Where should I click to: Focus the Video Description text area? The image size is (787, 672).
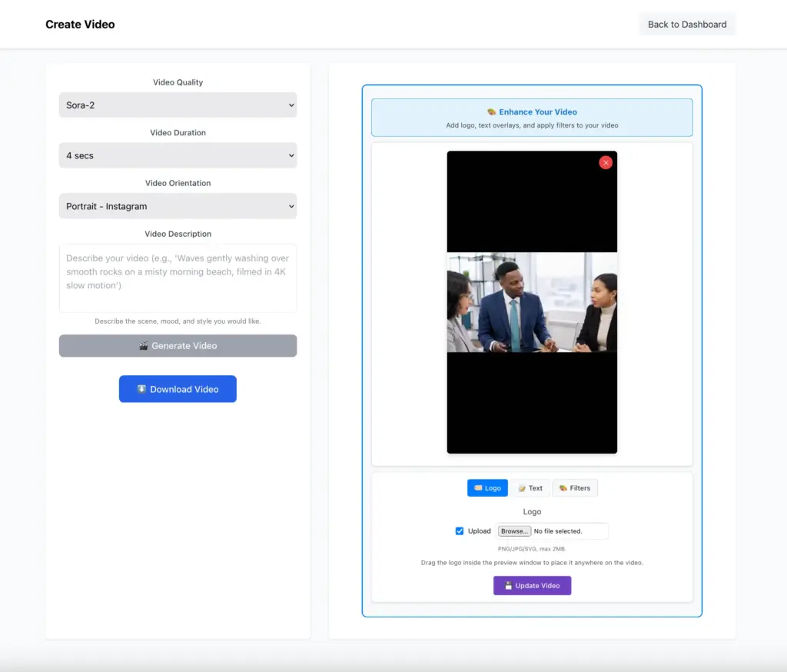178,278
